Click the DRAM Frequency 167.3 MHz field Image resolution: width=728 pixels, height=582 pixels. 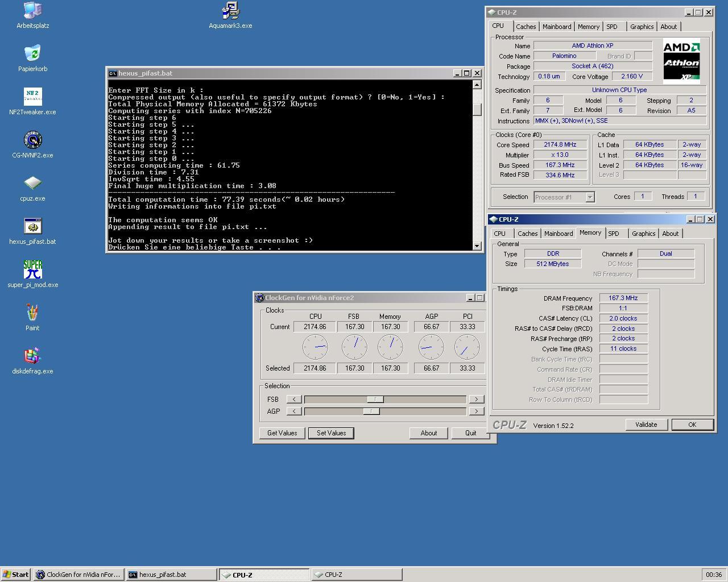[x=623, y=298]
